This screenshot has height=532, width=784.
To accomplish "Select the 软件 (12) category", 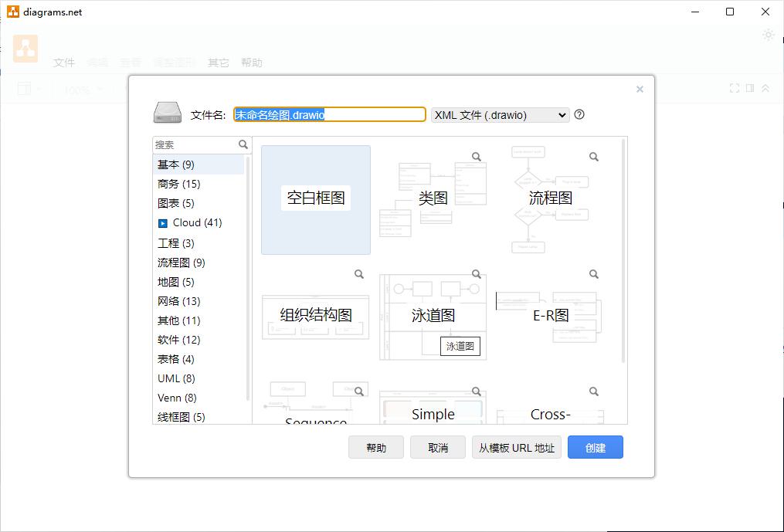I will 199,340.
